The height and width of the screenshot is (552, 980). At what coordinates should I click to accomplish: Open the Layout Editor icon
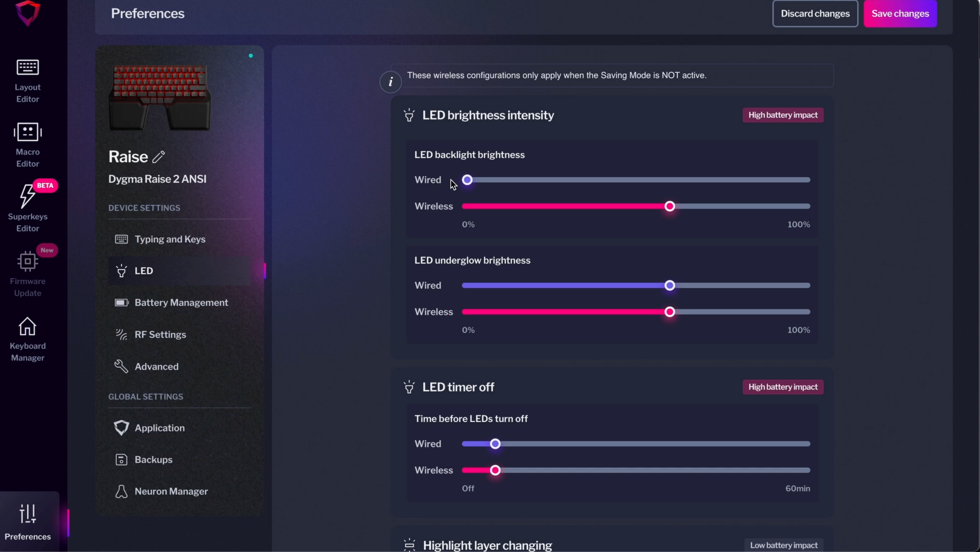click(x=28, y=68)
